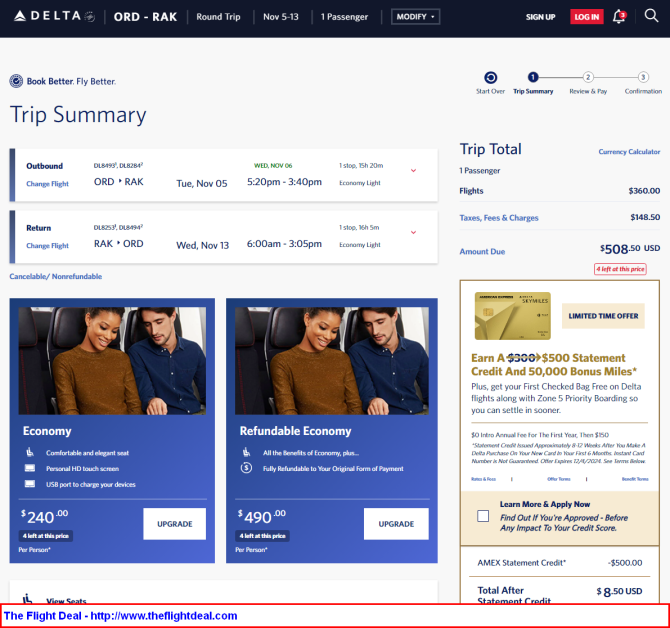Click the $508.50 USD amount

pyautogui.click(x=630, y=248)
